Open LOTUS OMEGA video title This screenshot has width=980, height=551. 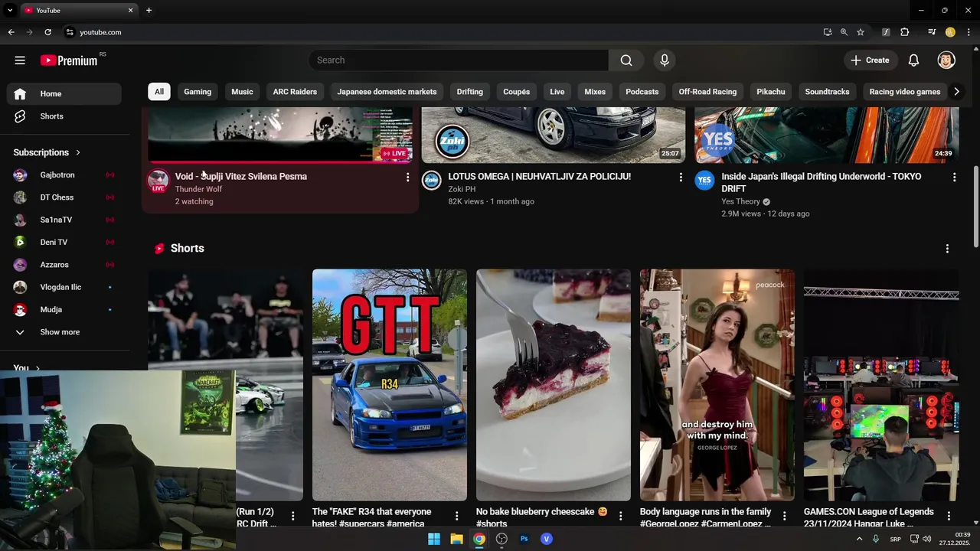(x=540, y=177)
